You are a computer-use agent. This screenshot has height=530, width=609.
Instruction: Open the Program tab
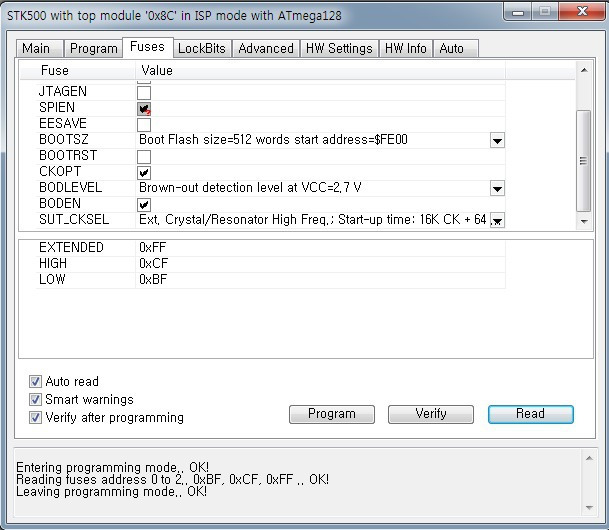click(x=93, y=49)
